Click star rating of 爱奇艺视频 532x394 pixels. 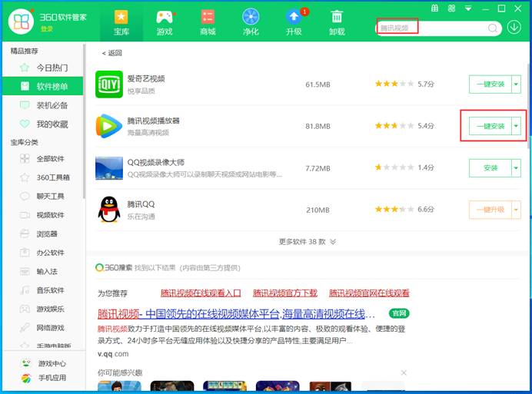[394, 84]
